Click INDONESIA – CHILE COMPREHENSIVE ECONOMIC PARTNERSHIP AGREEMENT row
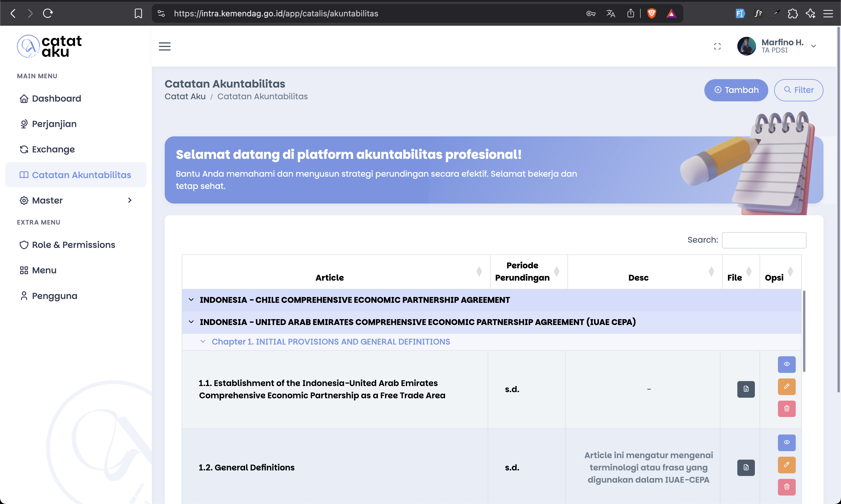The width and height of the screenshot is (841, 504). (491, 300)
